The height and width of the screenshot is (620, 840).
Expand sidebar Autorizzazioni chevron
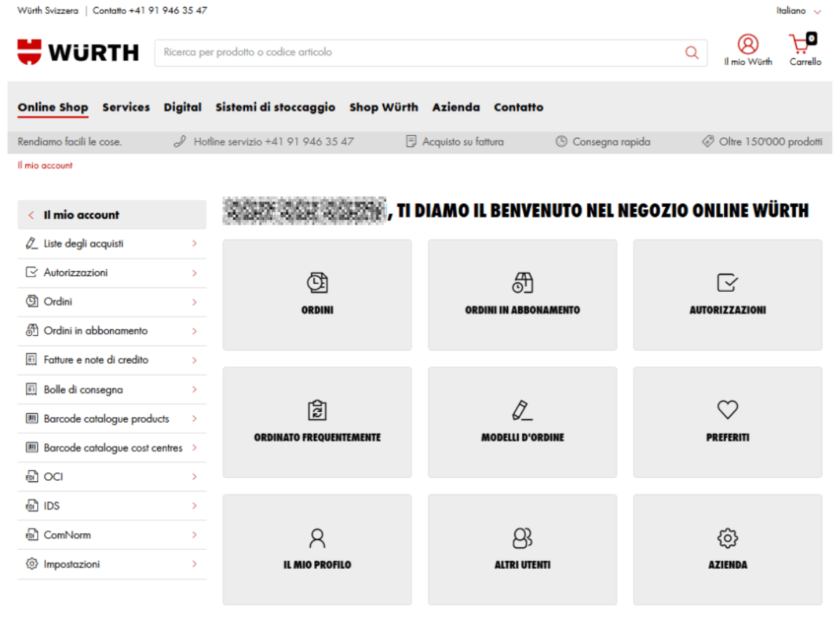pyautogui.click(x=195, y=273)
